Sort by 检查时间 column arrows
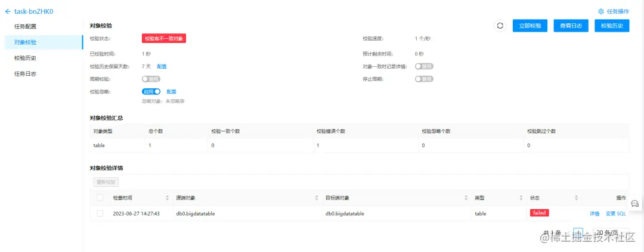Image resolution: width=644 pixels, height=252 pixels. pos(167,198)
